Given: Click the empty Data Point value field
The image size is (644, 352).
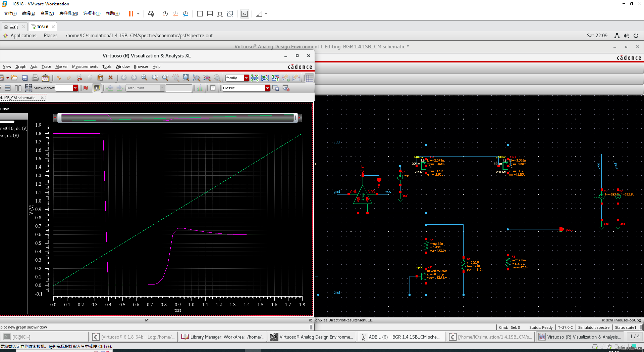Looking at the screenshot, I should coord(179,88).
